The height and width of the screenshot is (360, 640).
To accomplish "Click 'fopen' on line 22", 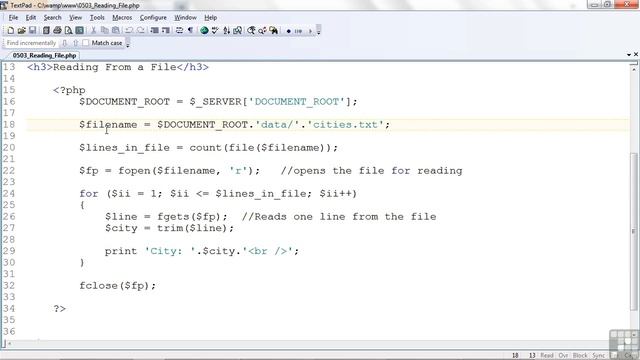I will click(134, 171).
